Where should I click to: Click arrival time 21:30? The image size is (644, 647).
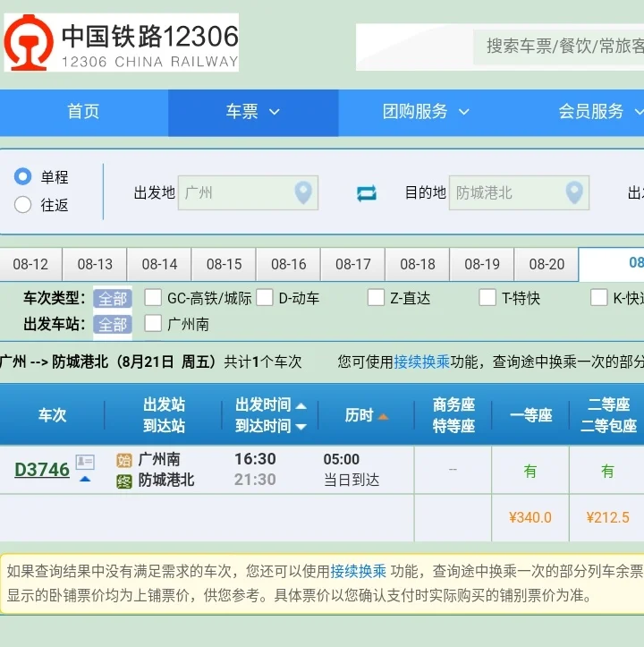click(255, 480)
